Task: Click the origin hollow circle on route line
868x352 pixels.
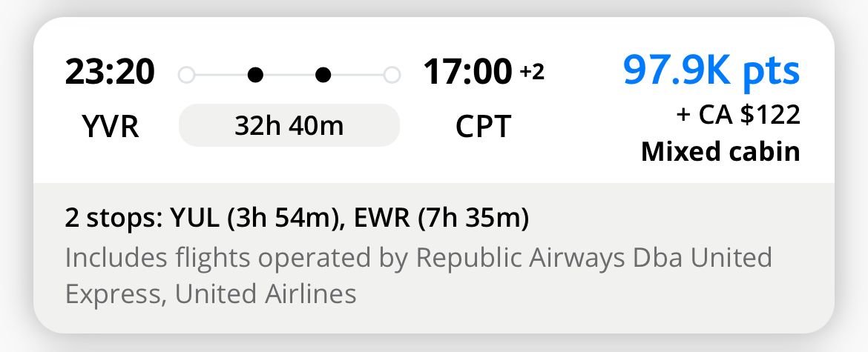Action: point(187,74)
